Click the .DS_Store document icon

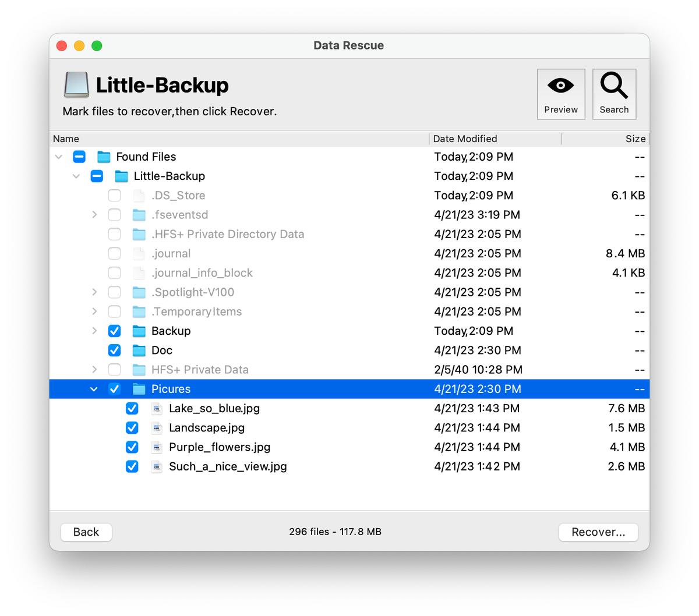140,195
